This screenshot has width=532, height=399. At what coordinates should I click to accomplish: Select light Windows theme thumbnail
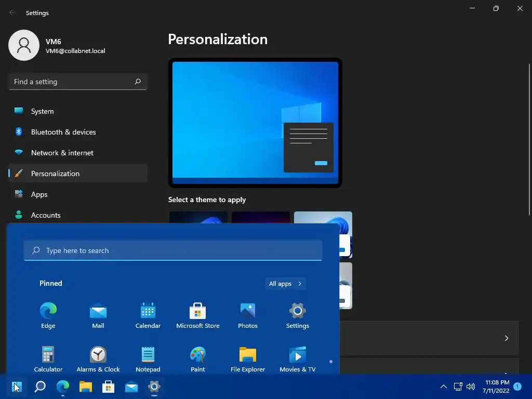click(x=323, y=234)
